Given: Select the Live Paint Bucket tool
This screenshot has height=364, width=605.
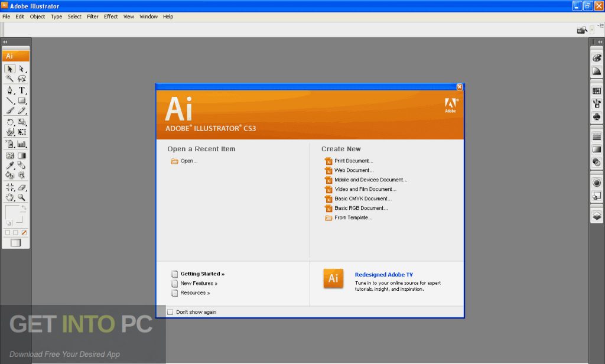Looking at the screenshot, I should (9, 175).
